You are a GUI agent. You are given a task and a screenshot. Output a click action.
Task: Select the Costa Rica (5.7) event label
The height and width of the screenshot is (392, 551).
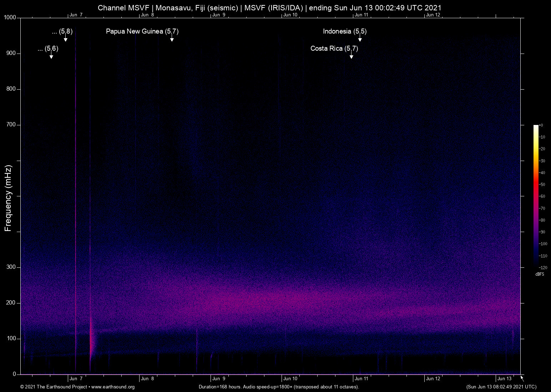click(334, 49)
